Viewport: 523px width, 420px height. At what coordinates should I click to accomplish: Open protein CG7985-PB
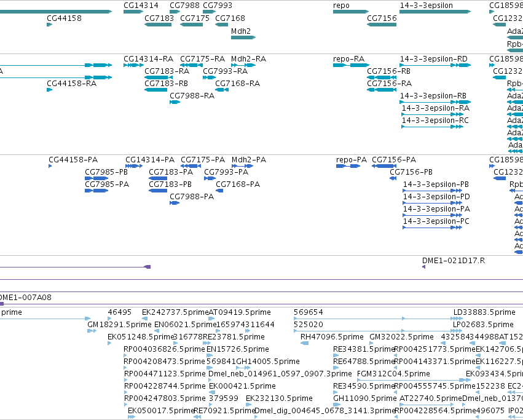[106, 172]
